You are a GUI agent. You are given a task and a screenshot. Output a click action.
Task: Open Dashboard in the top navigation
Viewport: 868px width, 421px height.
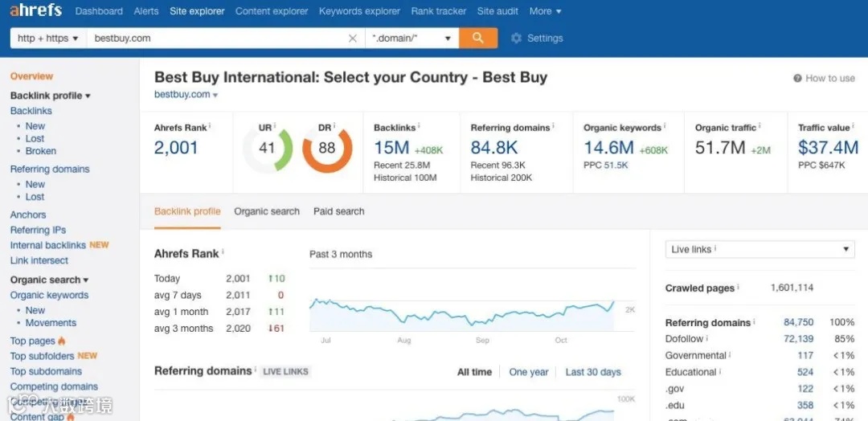(x=99, y=11)
